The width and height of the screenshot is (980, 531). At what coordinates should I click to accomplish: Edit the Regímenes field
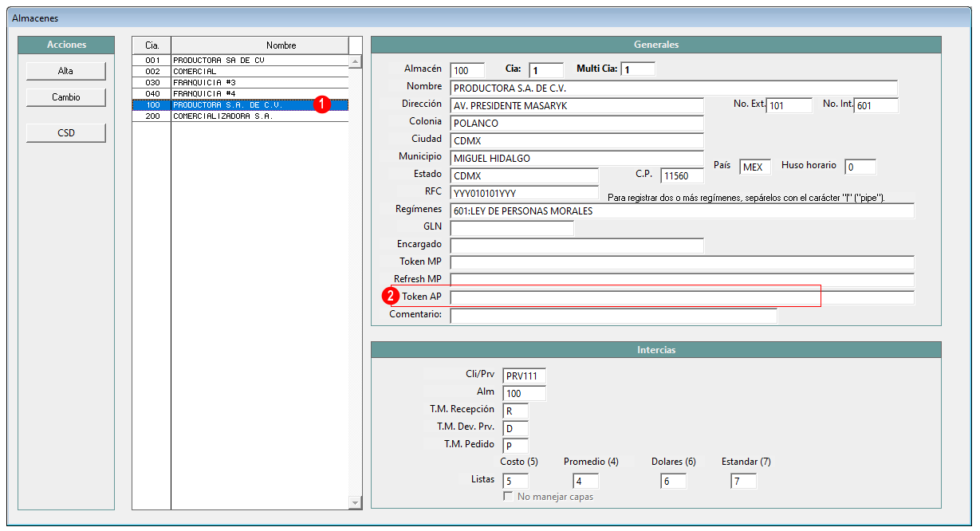tap(683, 211)
